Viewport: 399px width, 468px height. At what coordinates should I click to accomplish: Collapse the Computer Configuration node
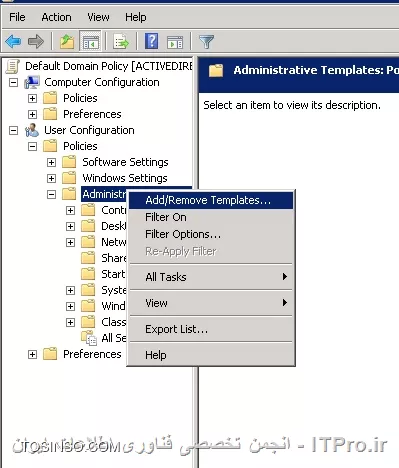13,82
